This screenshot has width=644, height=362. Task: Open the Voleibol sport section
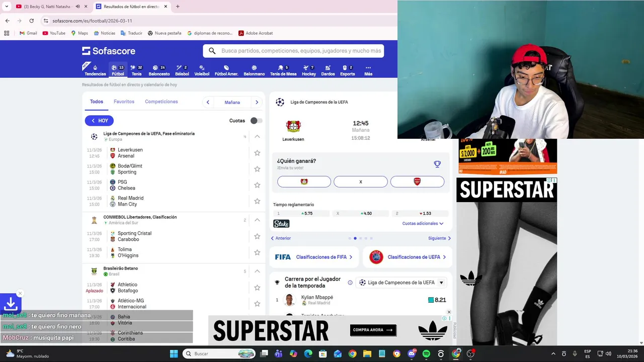coord(202,70)
